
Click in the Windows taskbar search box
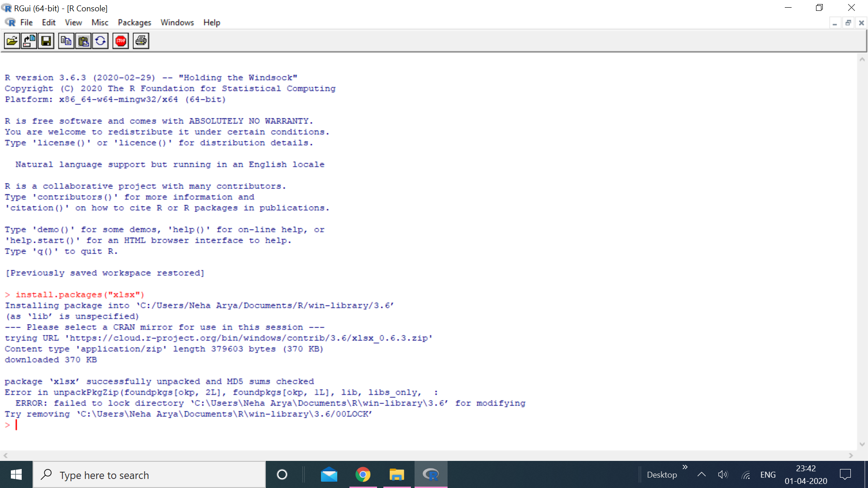pos(149,475)
